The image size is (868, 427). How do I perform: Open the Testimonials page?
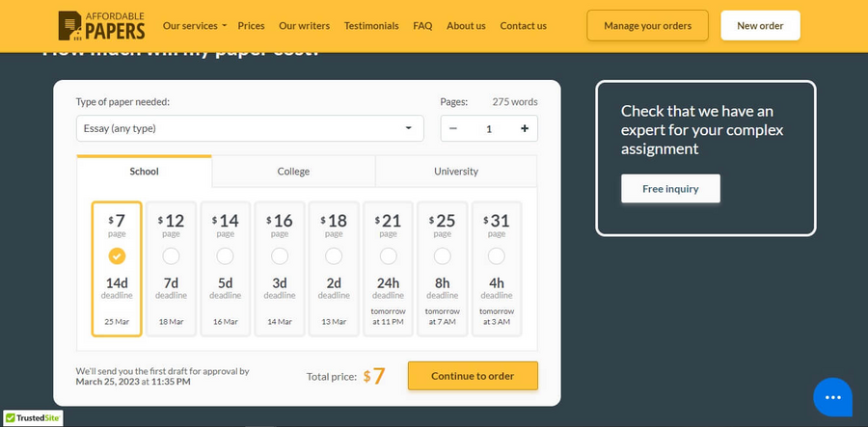371,25
